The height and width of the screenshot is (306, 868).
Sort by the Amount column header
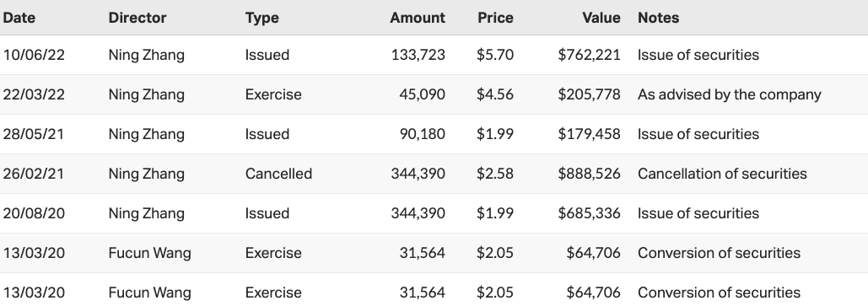[418, 18]
